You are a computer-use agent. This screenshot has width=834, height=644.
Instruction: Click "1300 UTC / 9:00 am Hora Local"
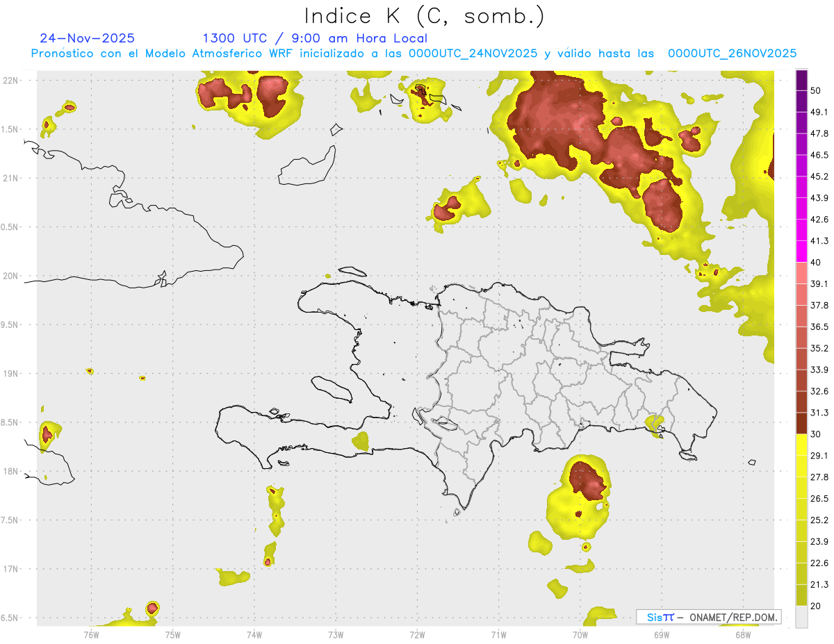click(315, 38)
